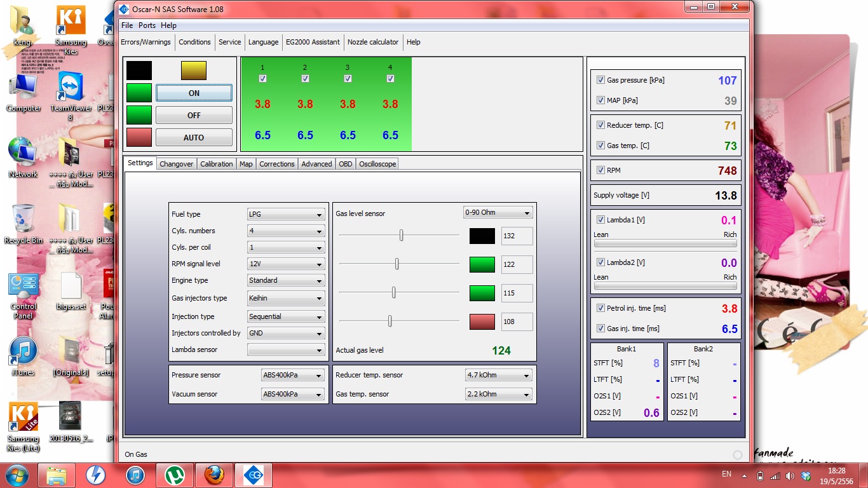
Task: Open Cyls. numbers dropdown
Action: (286, 231)
